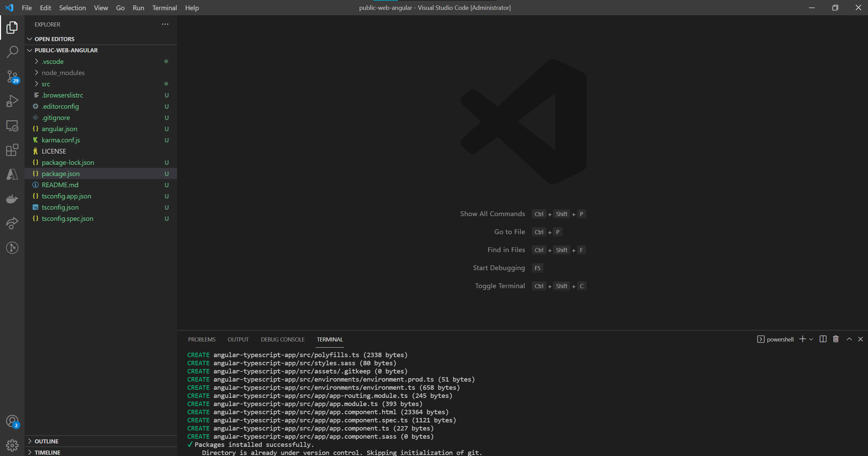Open the .editorconfig file
This screenshot has width=868, height=456.
pyautogui.click(x=101, y=106)
